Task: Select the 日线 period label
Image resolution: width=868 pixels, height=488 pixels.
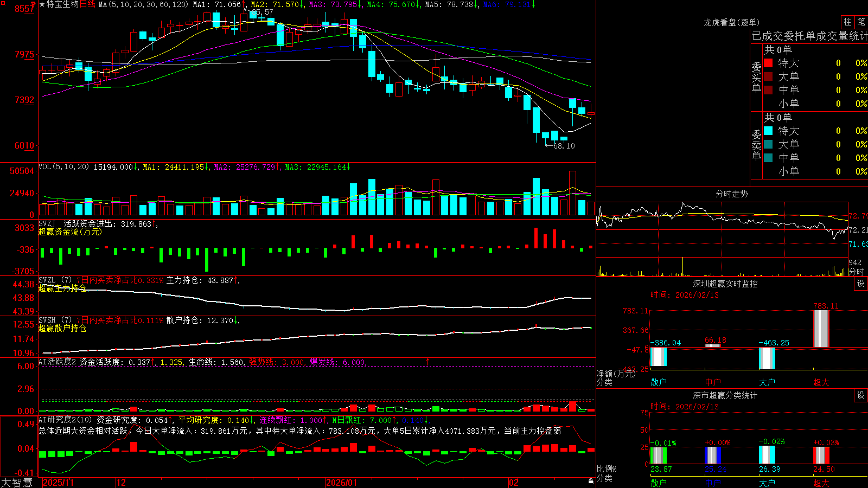Action: pyautogui.click(x=87, y=4)
